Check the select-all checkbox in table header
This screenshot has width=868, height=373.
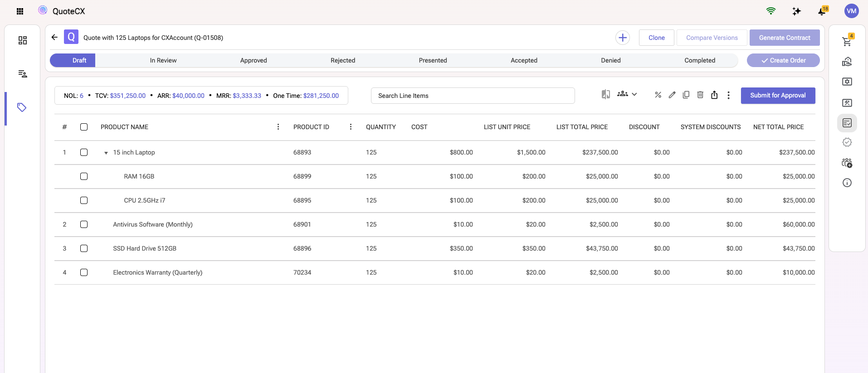point(84,127)
